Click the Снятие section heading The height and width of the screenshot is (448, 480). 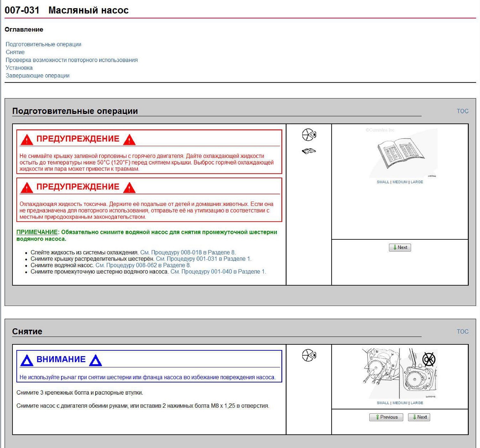tap(27, 332)
